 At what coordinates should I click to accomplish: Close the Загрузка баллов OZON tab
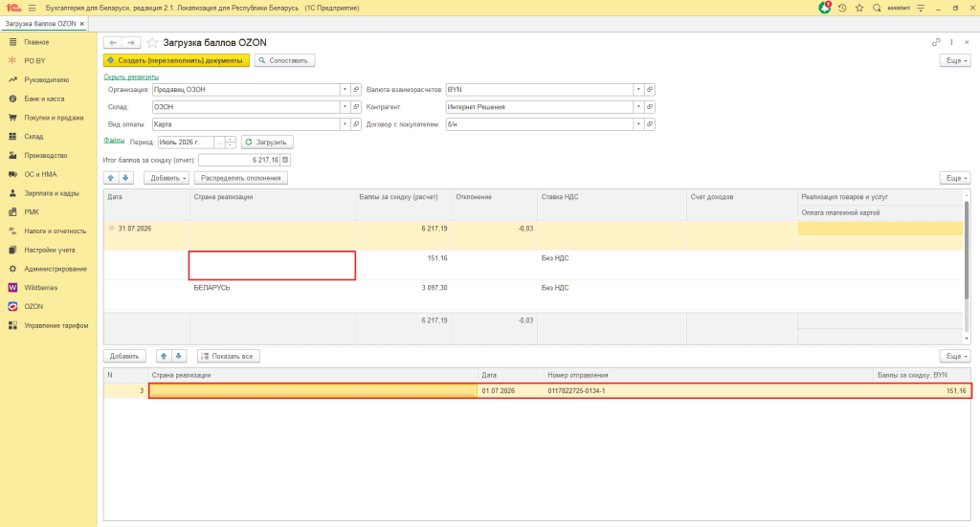click(82, 24)
